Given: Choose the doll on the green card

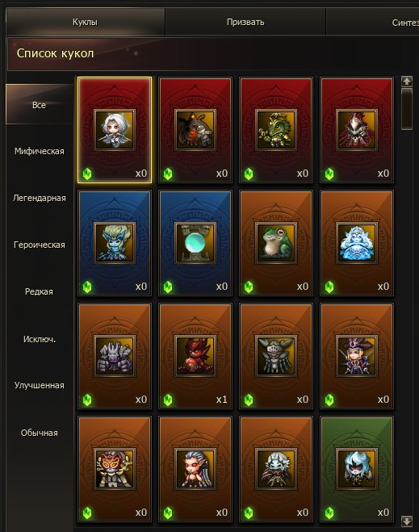Looking at the screenshot, I should click(357, 469).
